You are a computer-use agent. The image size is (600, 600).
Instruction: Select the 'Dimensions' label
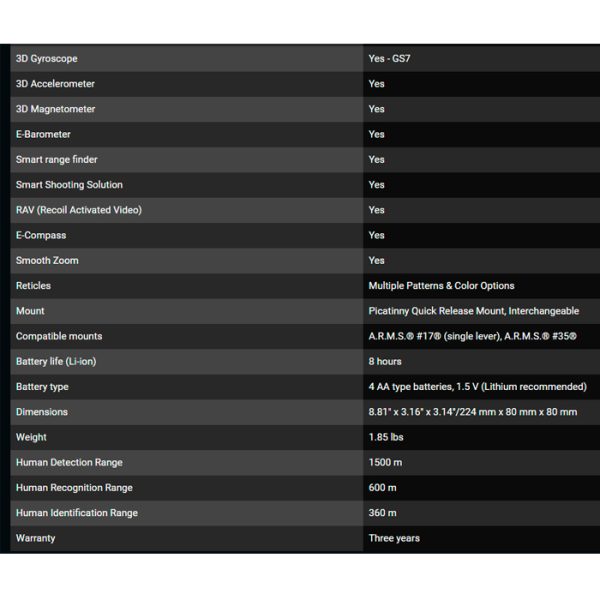pos(42,412)
